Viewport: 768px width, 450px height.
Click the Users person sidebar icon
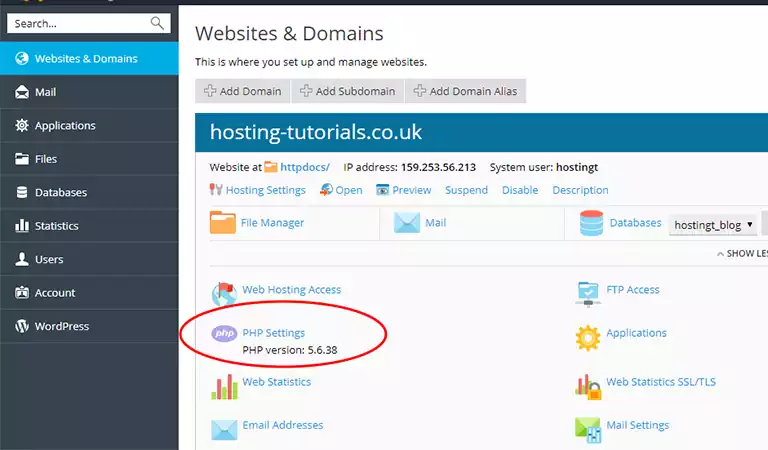coord(22,259)
